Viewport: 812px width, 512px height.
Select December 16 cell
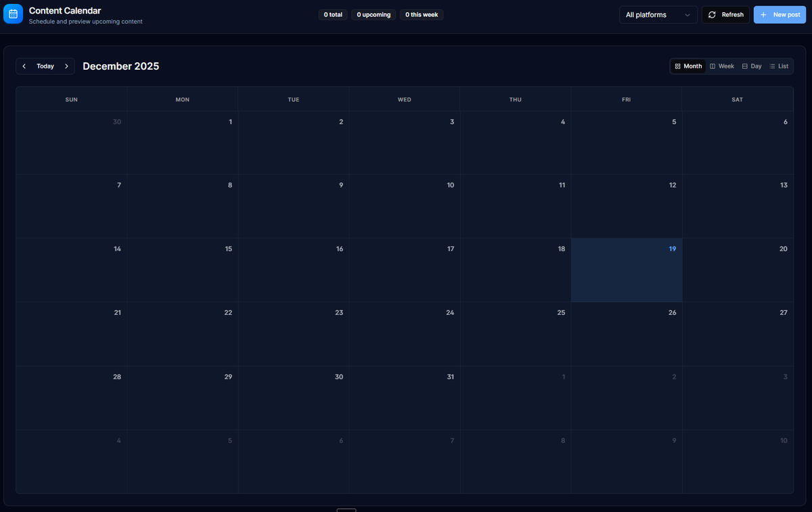(294, 270)
